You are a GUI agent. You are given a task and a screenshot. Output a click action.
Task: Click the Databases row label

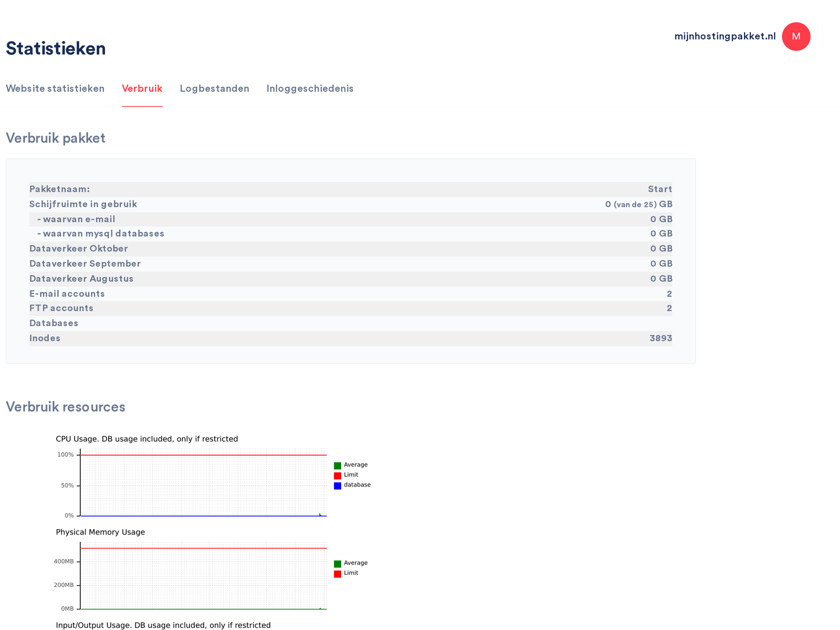[x=54, y=323]
